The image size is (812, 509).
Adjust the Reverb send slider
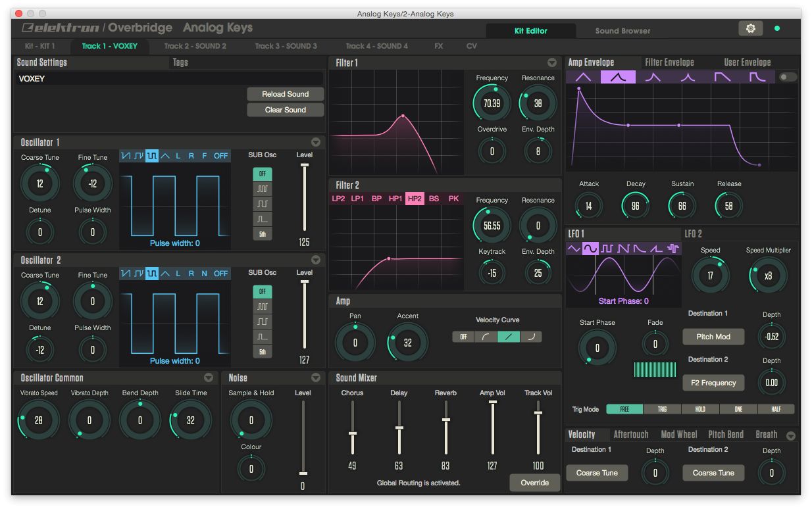pos(445,427)
